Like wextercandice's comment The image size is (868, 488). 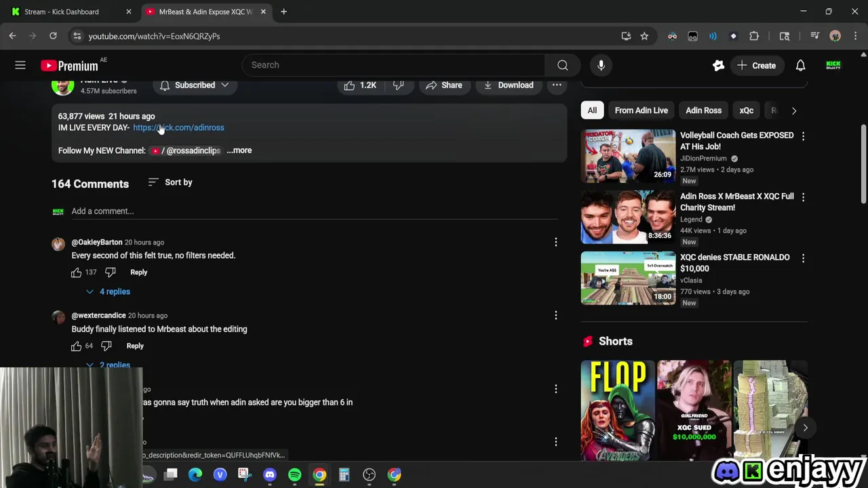pyautogui.click(x=77, y=346)
